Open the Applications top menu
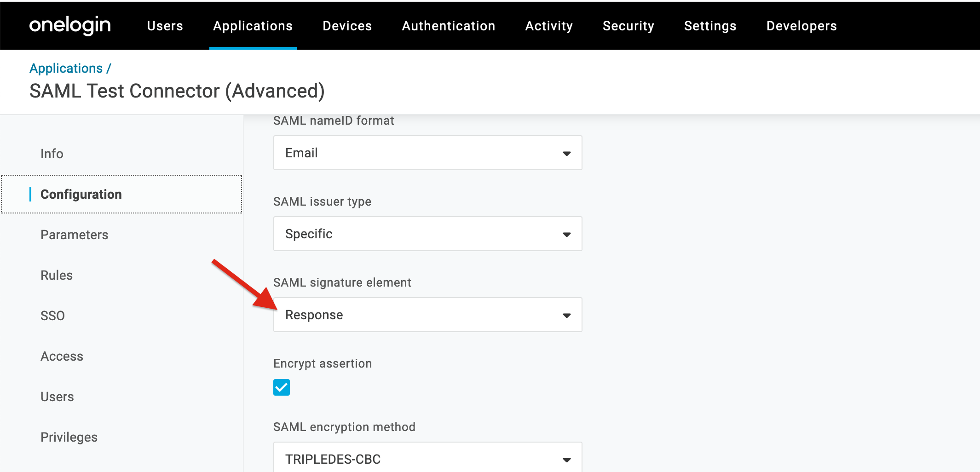 [253, 26]
